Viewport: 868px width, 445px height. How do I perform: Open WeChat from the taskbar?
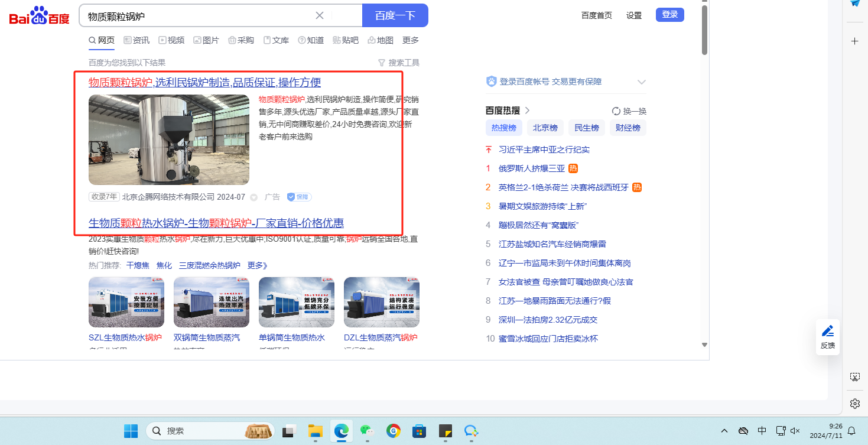coord(367,431)
